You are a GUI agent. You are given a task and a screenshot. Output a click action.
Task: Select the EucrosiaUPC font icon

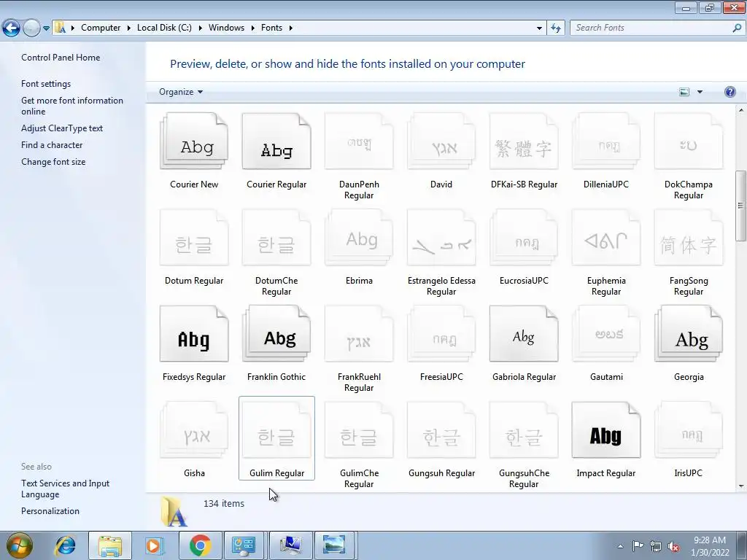(524, 238)
